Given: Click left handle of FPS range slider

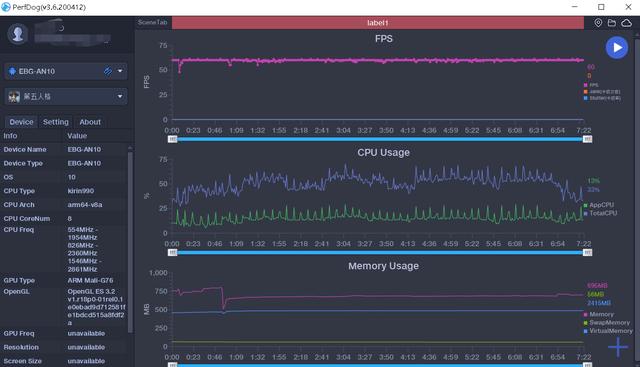Looking at the screenshot, I should click(172, 139).
